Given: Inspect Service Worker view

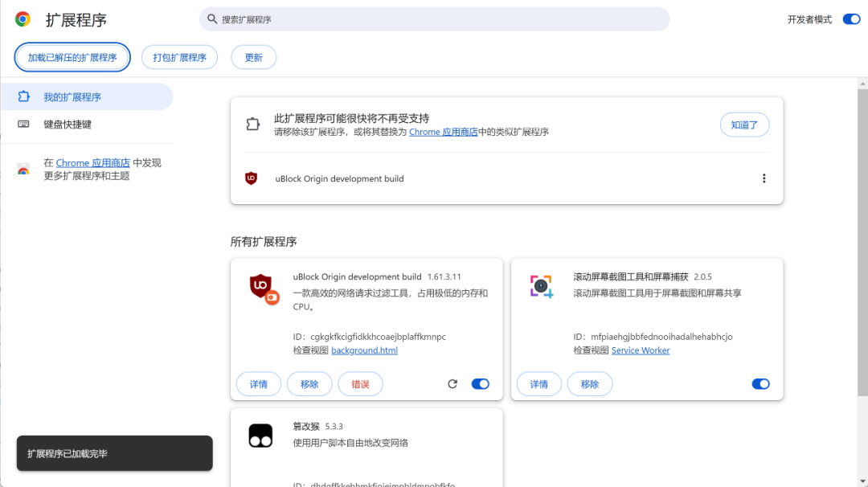Looking at the screenshot, I should coord(641,350).
